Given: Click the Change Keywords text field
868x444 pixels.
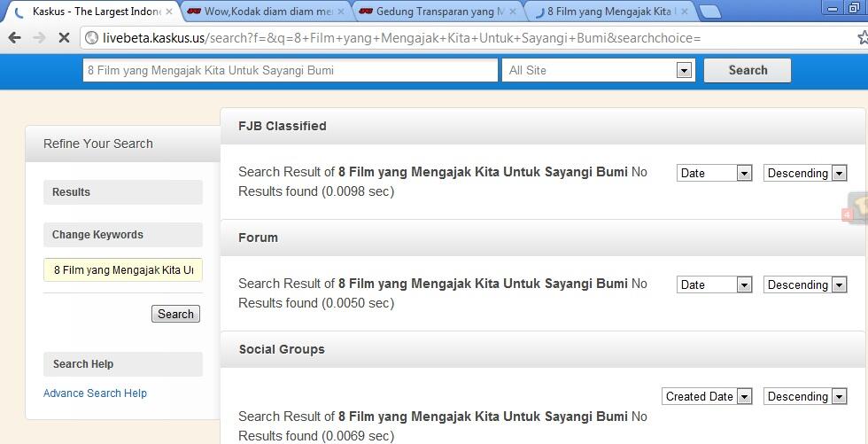Looking at the screenshot, I should point(123,270).
